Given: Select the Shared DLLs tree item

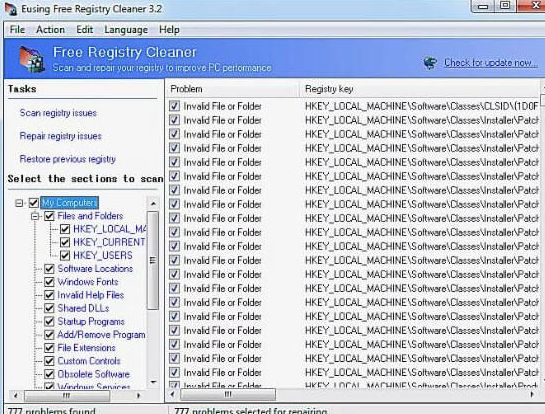Looking at the screenshot, I should [x=83, y=308].
